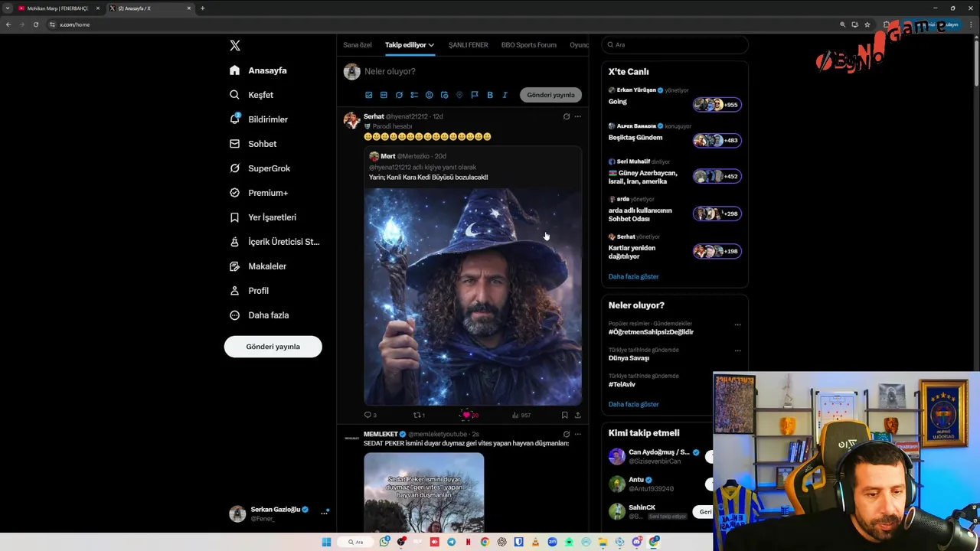Switch to Sana özel tab

point(358,45)
